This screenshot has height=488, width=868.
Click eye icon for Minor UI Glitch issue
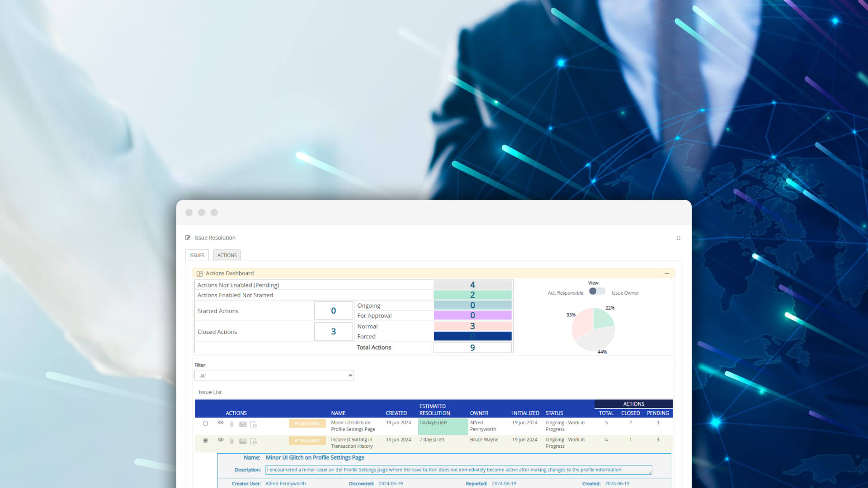pos(221,423)
